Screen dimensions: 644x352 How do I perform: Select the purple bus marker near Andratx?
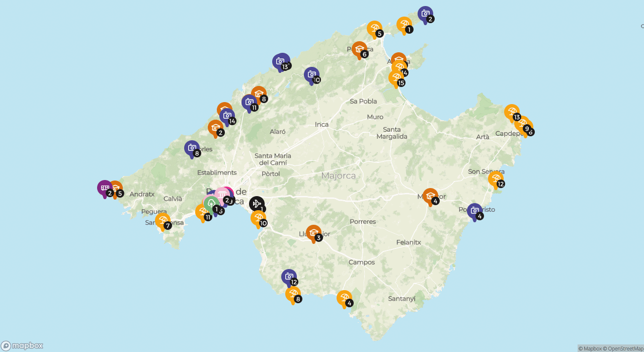point(105,188)
